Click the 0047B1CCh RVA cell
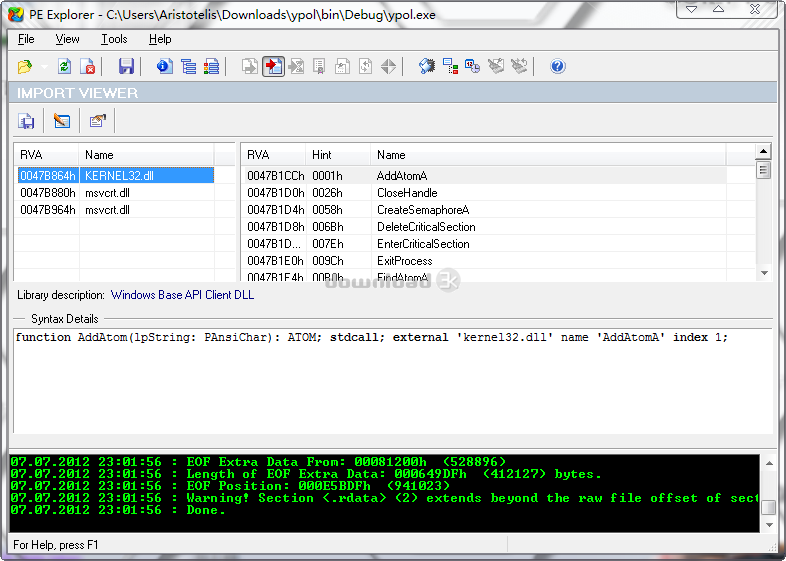The height and width of the screenshot is (561, 786). pos(276,175)
